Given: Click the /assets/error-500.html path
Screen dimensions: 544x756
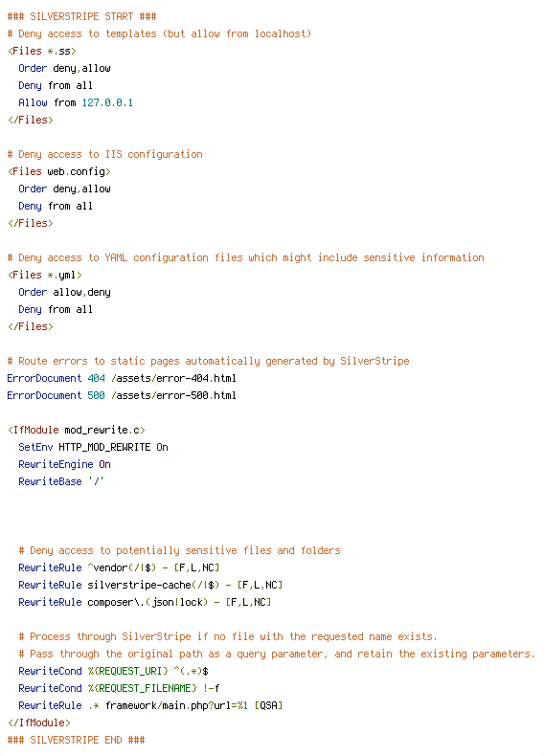Looking at the screenshot, I should [173, 395].
